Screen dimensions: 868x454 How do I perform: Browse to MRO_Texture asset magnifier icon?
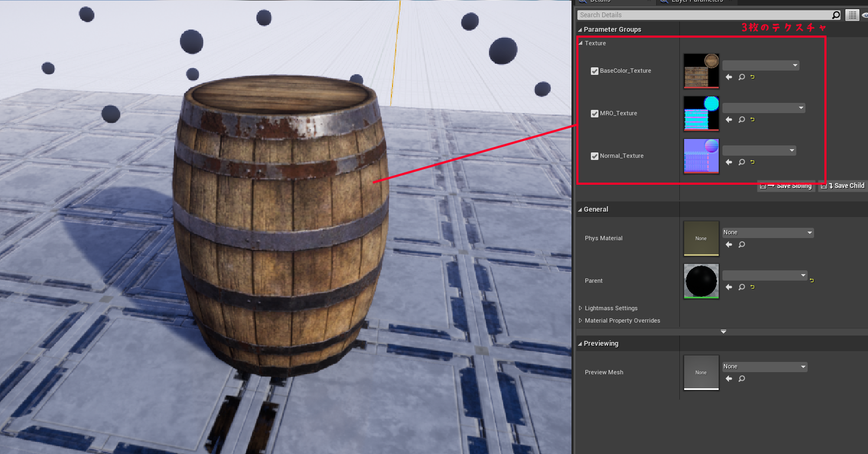coord(742,120)
